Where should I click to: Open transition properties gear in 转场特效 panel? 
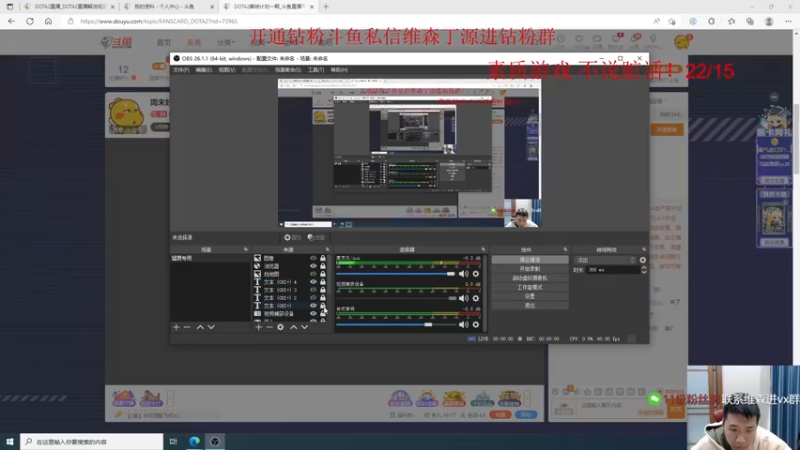pos(643,260)
